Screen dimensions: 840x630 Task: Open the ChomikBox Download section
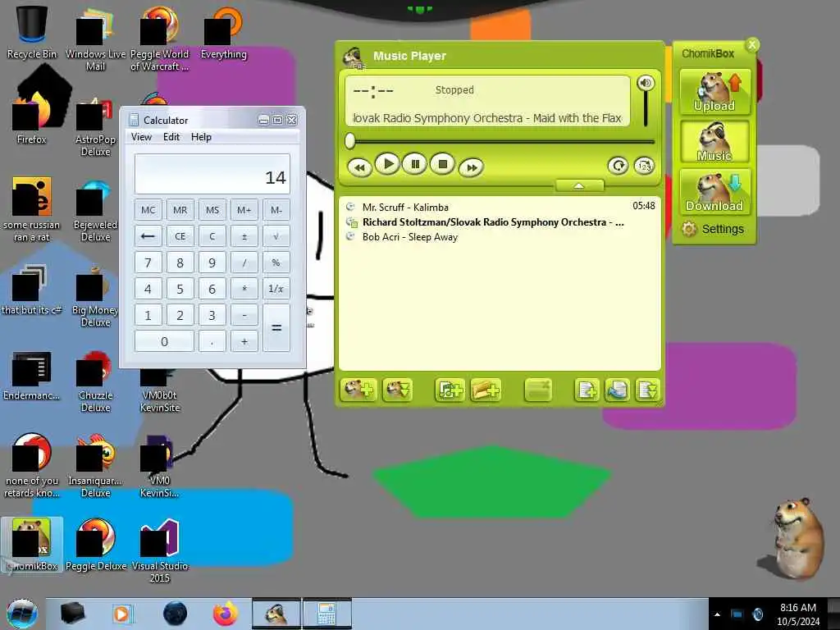coord(714,191)
